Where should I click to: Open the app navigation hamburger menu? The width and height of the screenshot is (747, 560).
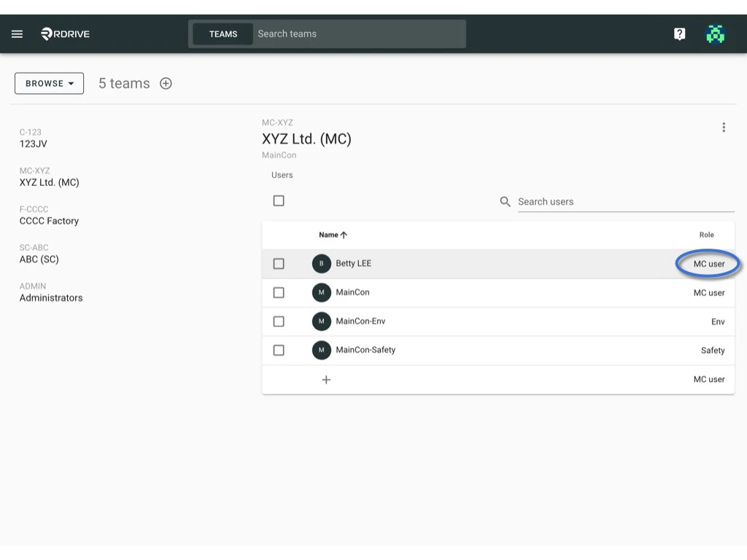coord(17,34)
